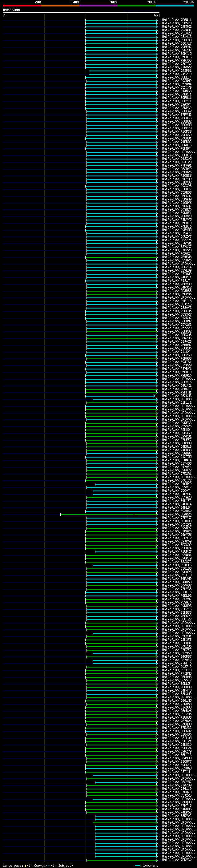Select hit label UniRef100_A6SY57

pos(177,782)
